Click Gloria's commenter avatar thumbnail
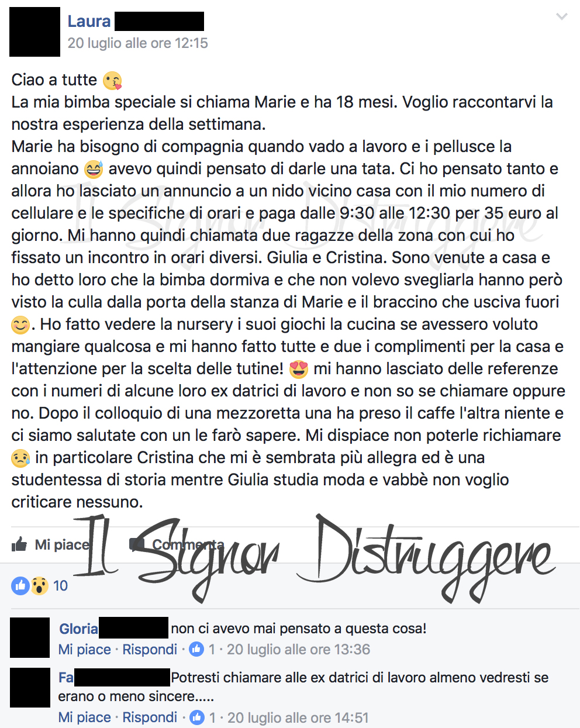The width and height of the screenshot is (580, 728). point(30,637)
